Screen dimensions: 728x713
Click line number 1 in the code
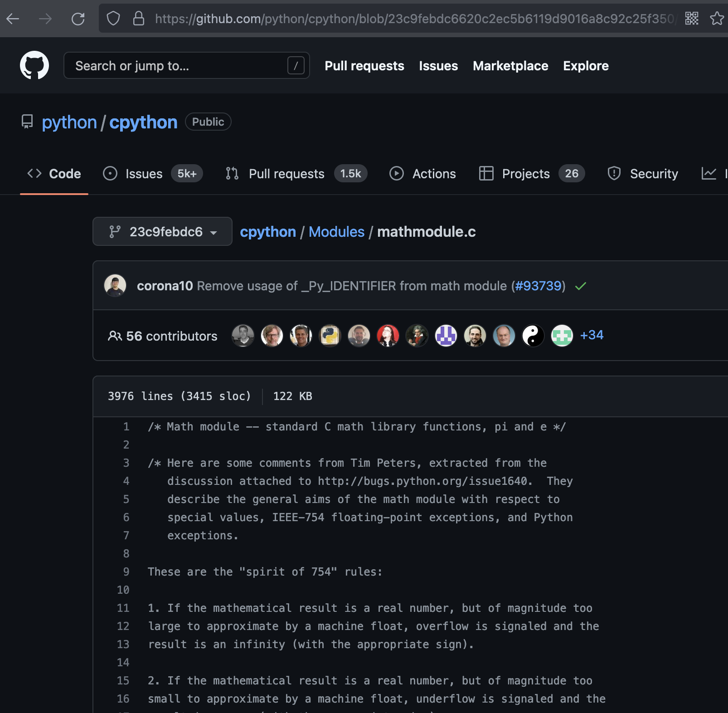coord(126,427)
